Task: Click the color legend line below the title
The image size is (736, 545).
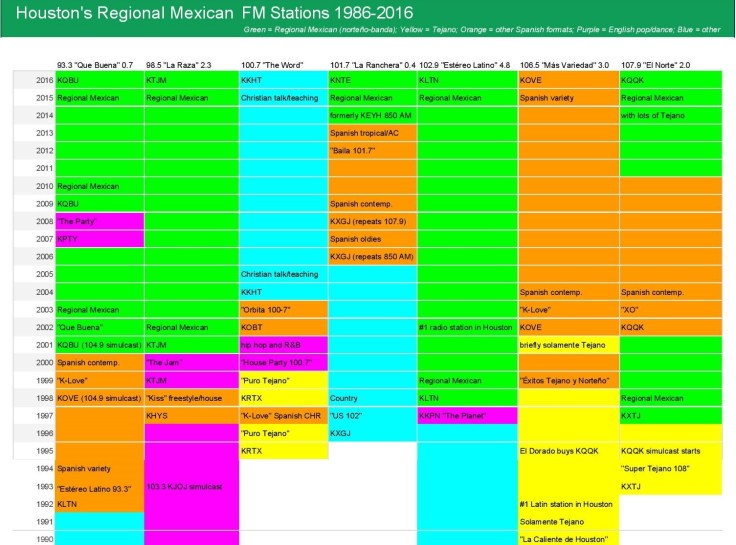Action: point(482,30)
